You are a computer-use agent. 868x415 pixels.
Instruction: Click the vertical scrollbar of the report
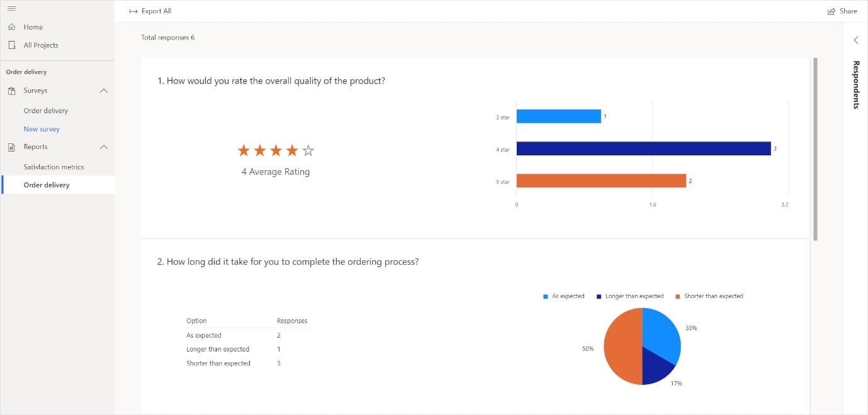pos(815,150)
